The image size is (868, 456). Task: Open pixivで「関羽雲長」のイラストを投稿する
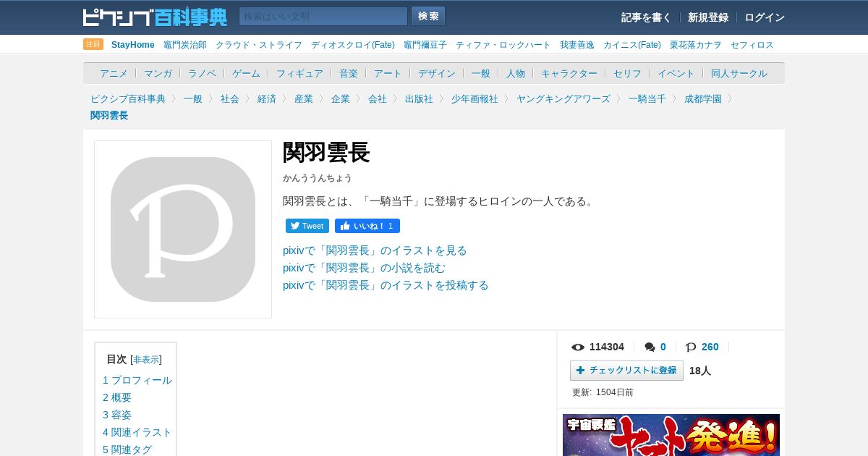[386, 285]
